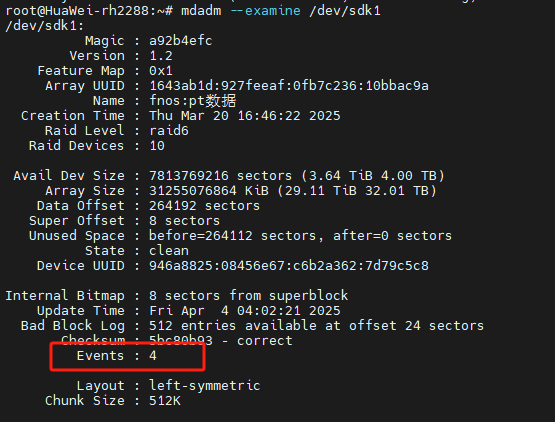
Task: Click the Version value 1.2
Action: 161,56
